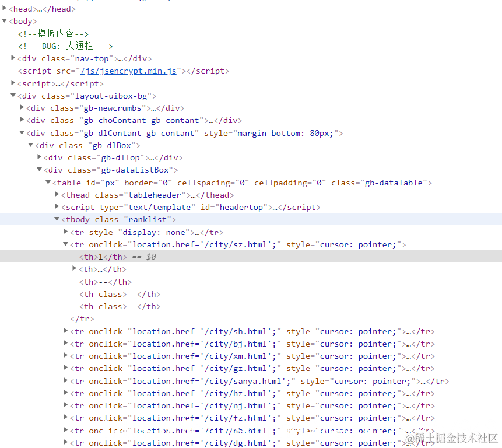Image resolution: width=502 pixels, height=448 pixels.
Task: Select the plain th with dashes
Action: [x=106, y=282]
